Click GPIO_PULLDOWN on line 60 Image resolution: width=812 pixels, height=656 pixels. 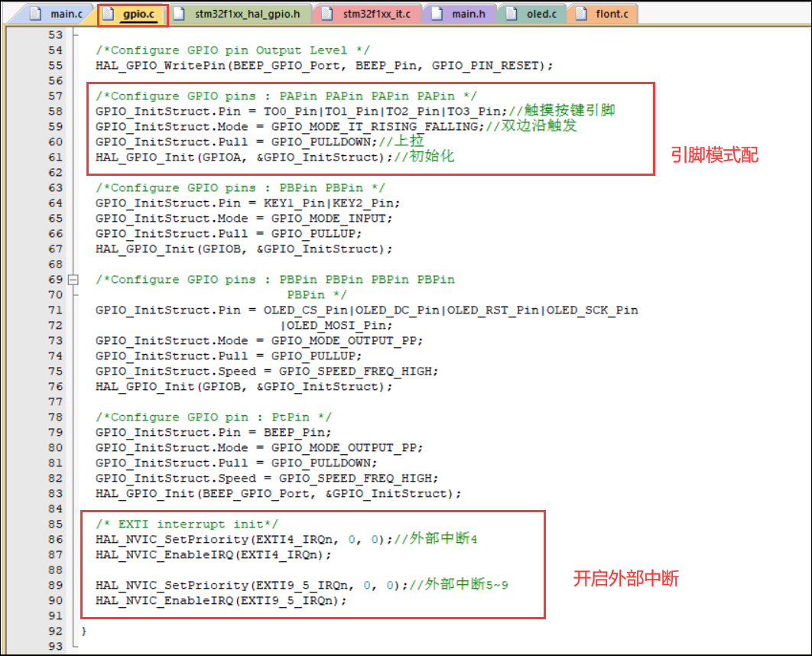tap(321, 142)
